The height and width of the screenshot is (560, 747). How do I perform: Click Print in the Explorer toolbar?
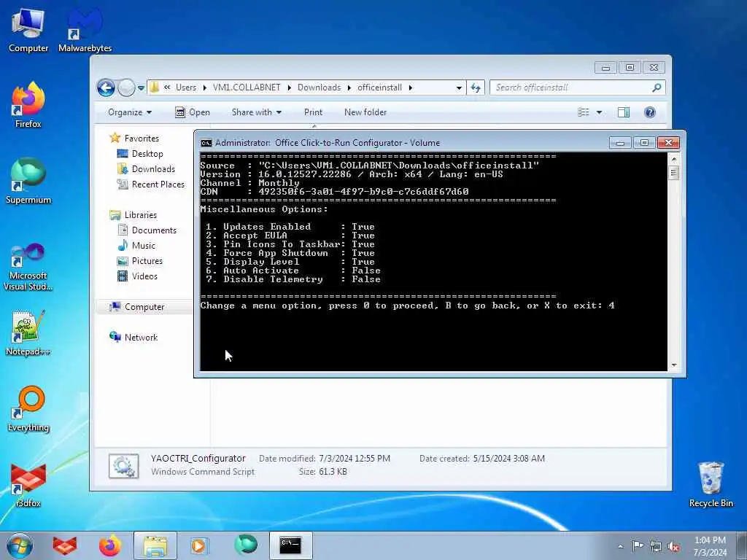(x=313, y=112)
